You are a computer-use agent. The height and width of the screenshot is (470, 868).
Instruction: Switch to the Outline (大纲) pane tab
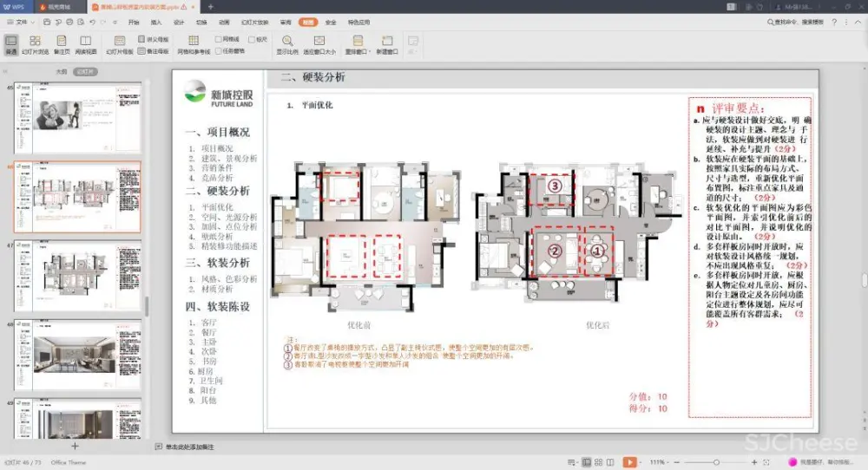click(x=61, y=72)
